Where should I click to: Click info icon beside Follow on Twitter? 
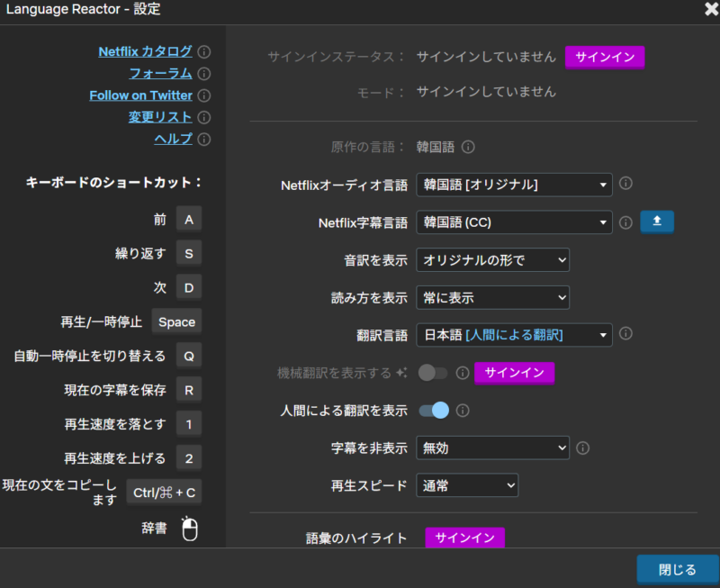tap(204, 95)
